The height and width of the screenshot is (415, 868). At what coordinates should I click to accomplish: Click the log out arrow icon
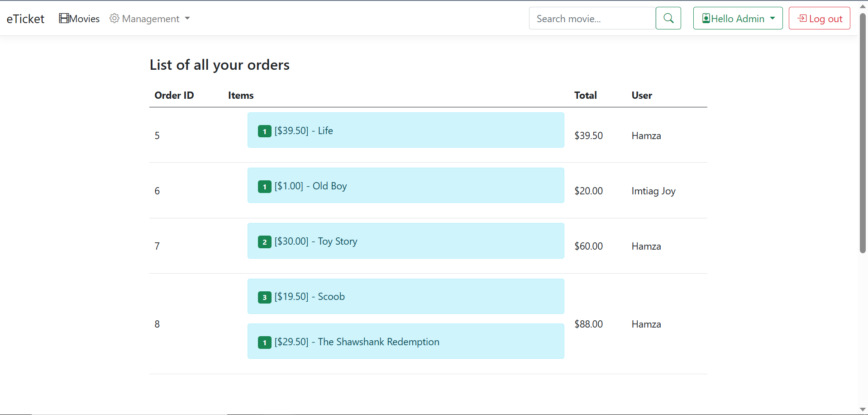coord(803,18)
